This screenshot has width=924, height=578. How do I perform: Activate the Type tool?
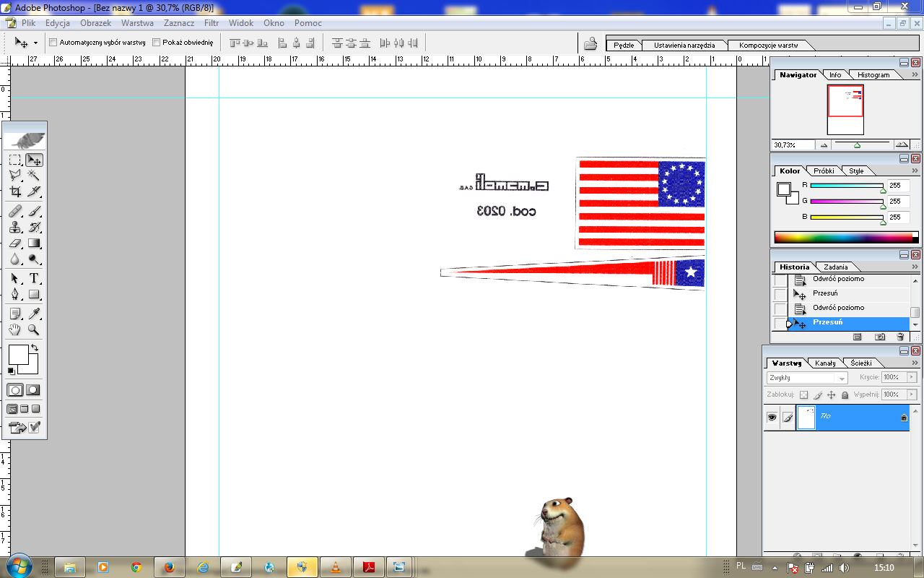pos(33,279)
